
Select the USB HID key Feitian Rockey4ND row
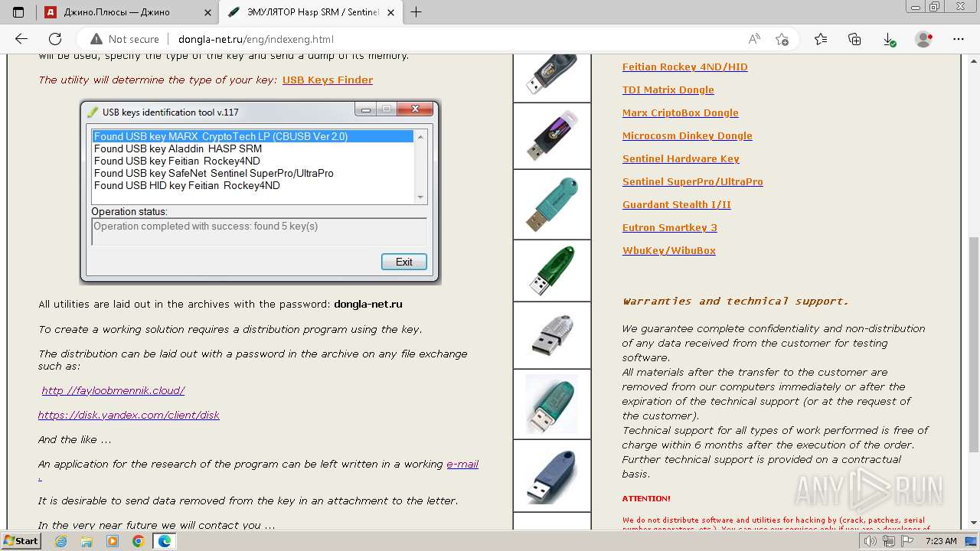[x=253, y=185]
